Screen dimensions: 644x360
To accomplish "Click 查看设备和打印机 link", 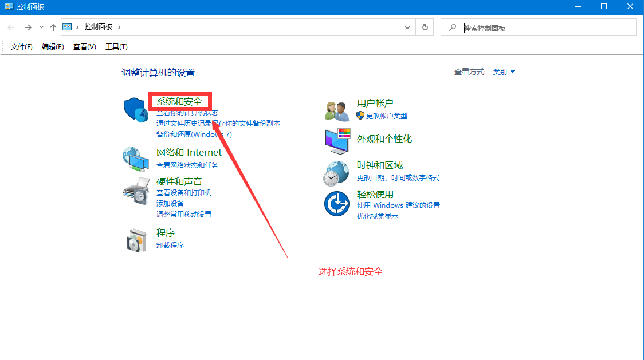I will [x=183, y=192].
